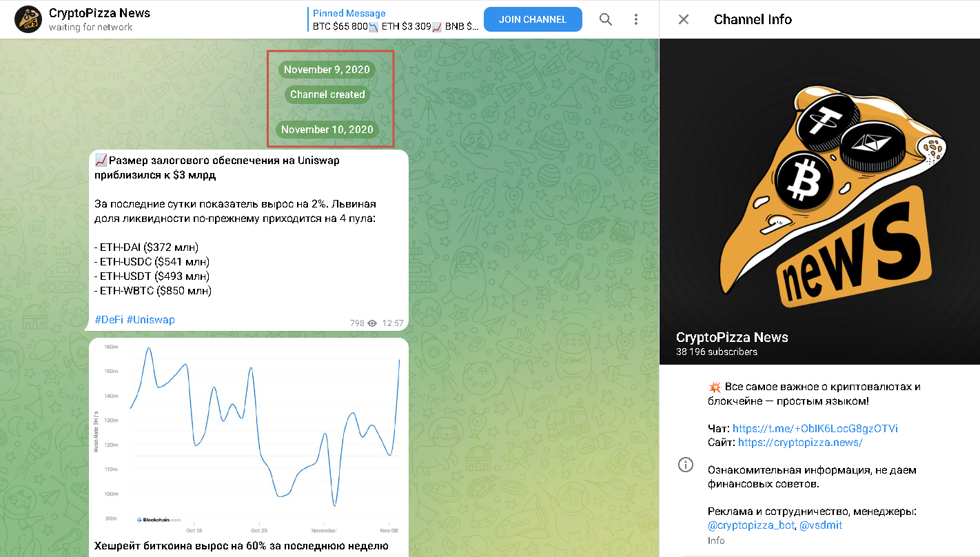The image size is (980, 557).
Task: Click the '38 196 subscribers' count
Action: 717,352
